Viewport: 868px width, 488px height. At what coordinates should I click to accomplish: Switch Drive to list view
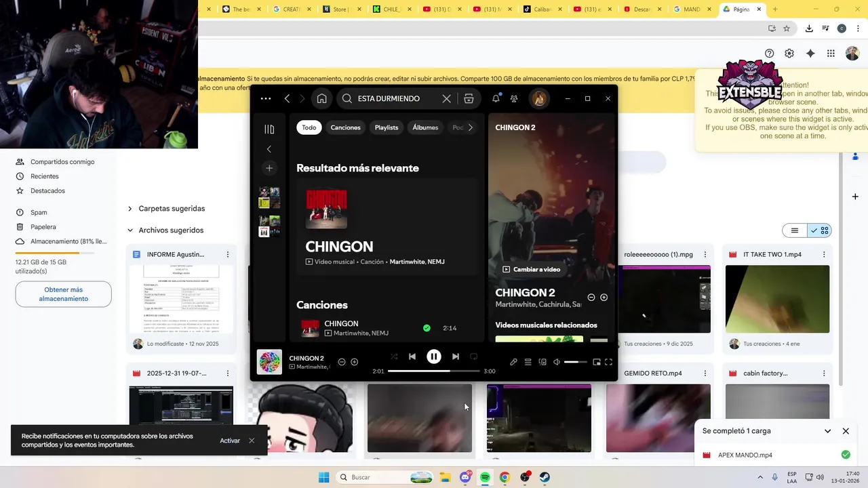[795, 230]
